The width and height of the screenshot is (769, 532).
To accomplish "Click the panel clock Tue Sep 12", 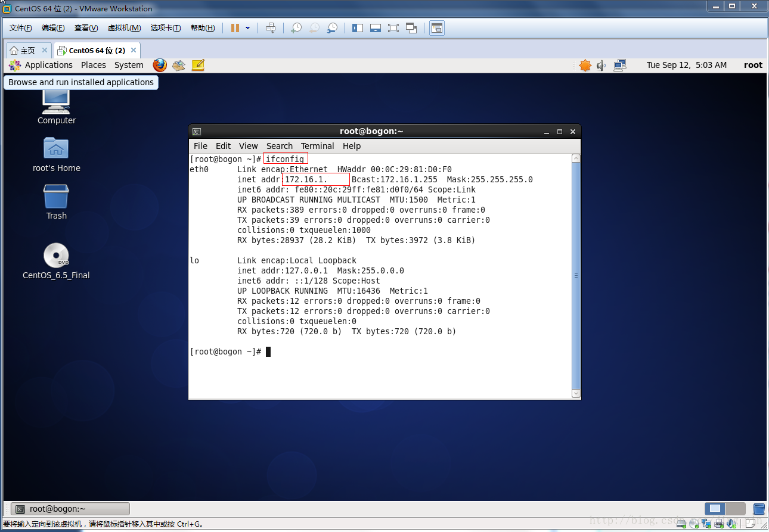I will click(687, 65).
